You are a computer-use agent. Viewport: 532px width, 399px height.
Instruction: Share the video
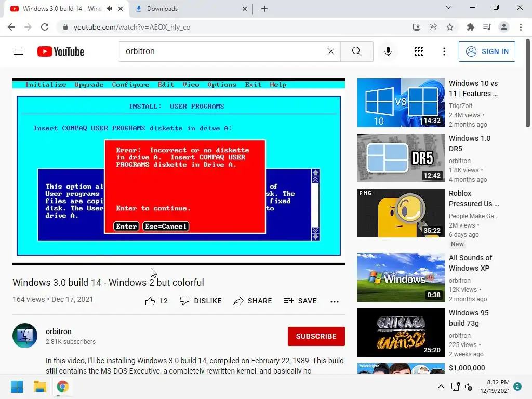click(x=253, y=301)
